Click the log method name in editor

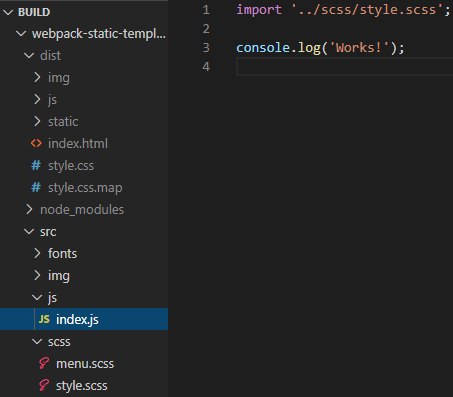point(309,49)
